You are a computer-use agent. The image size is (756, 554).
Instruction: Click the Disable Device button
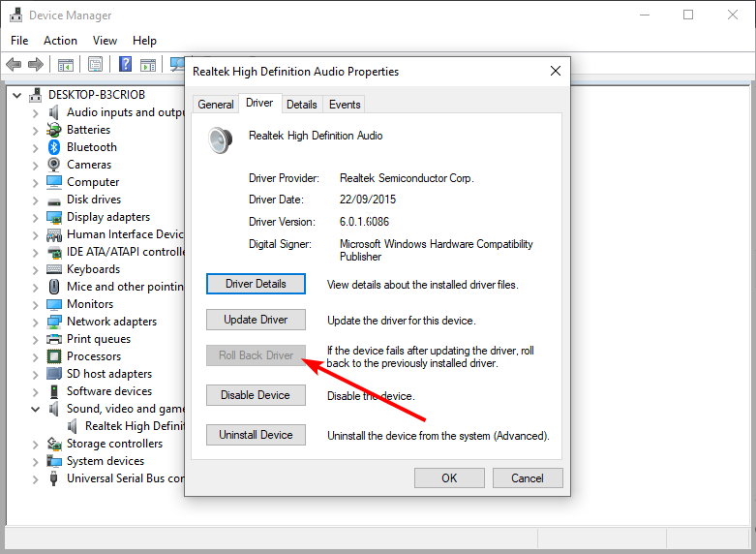pos(256,395)
